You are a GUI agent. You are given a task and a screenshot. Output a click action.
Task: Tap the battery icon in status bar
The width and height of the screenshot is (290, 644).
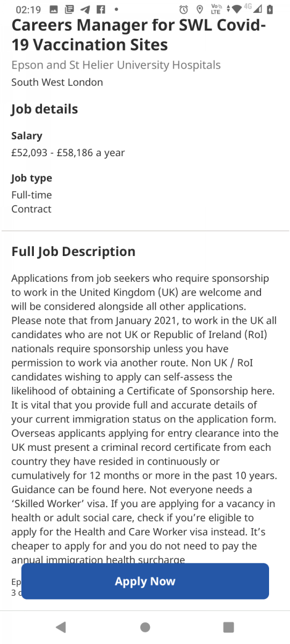tap(270, 10)
